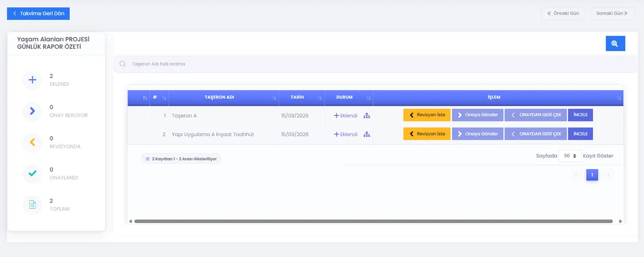Click ONAYDAN GERİ ÇEK for Yapı Uygulama A
644x257 pixels.
(535, 134)
